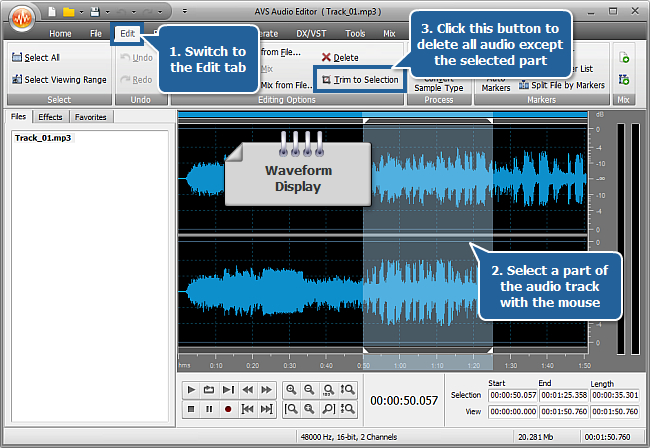Viewport: 650px width, 448px height.
Task: Click Trim to Selection
Action: click(359, 80)
